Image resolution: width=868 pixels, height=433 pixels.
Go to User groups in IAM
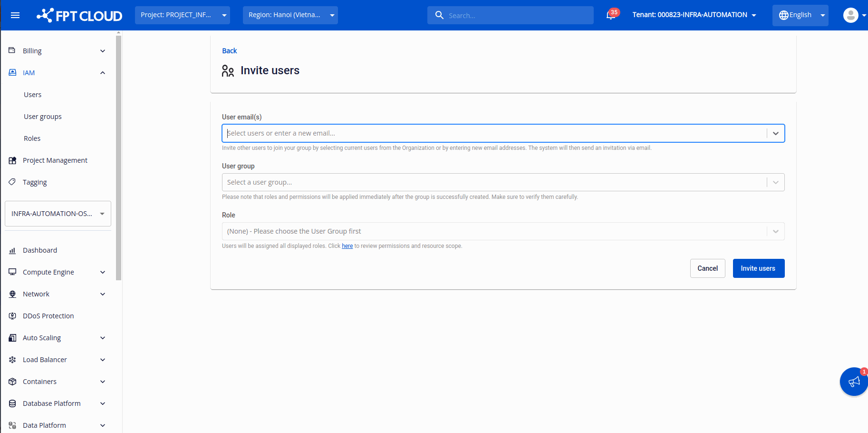click(x=43, y=117)
